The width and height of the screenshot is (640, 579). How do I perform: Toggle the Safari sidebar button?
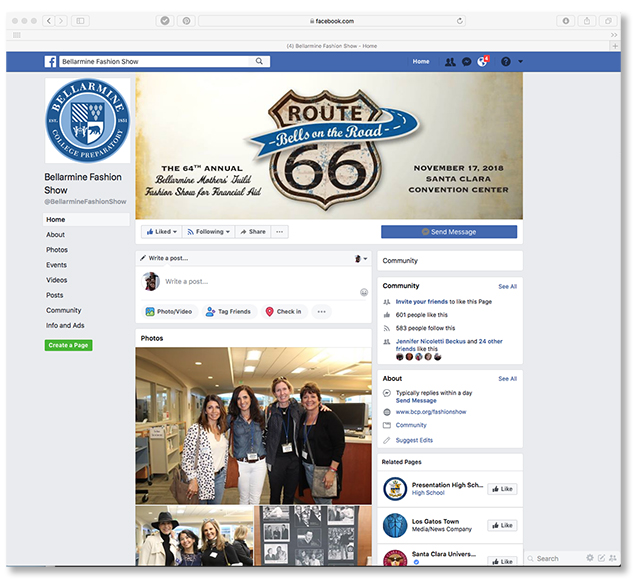point(80,21)
